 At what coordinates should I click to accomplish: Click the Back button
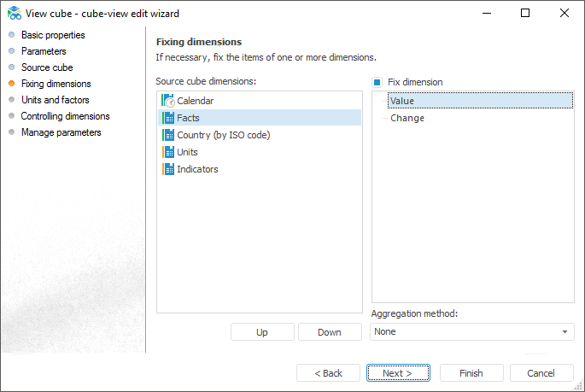point(328,373)
